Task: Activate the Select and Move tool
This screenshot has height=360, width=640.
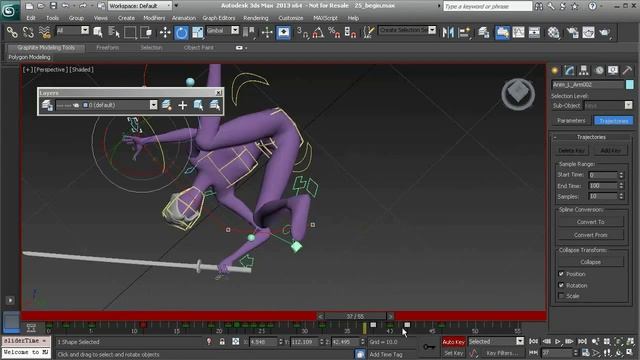Action: [165, 32]
